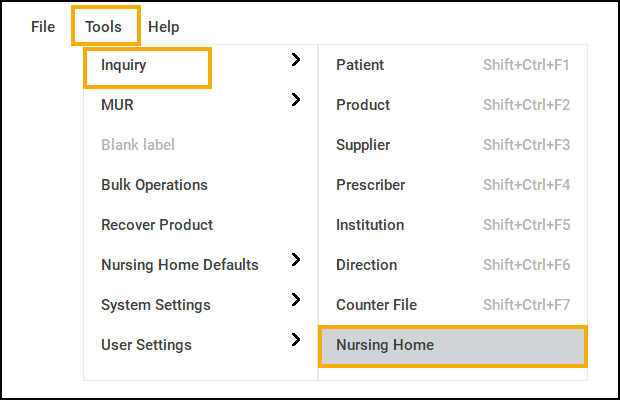The height and width of the screenshot is (400, 620).
Task: Open Product inquiry
Action: pyautogui.click(x=363, y=105)
